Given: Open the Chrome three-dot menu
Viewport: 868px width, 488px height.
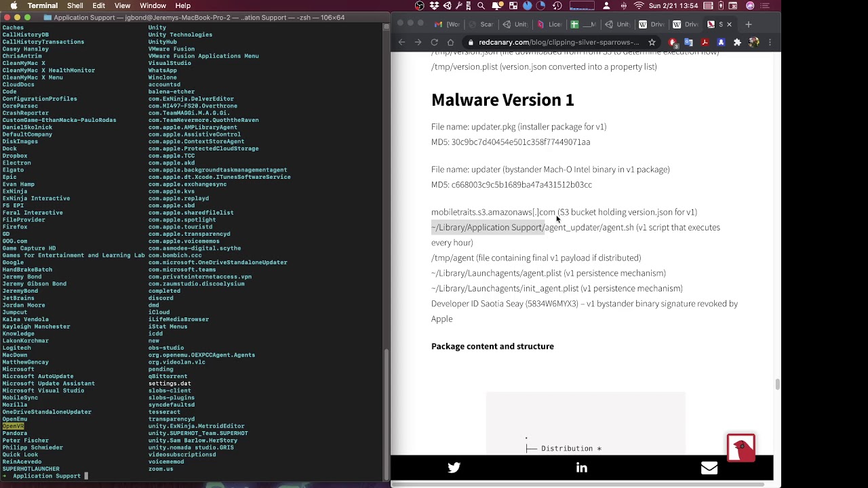Looking at the screenshot, I should pyautogui.click(x=770, y=42).
